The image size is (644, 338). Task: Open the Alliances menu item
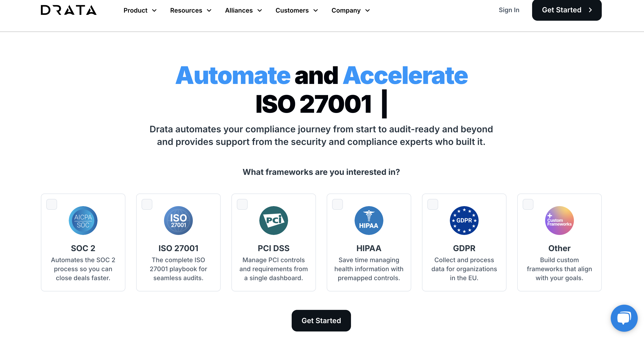pos(243,10)
